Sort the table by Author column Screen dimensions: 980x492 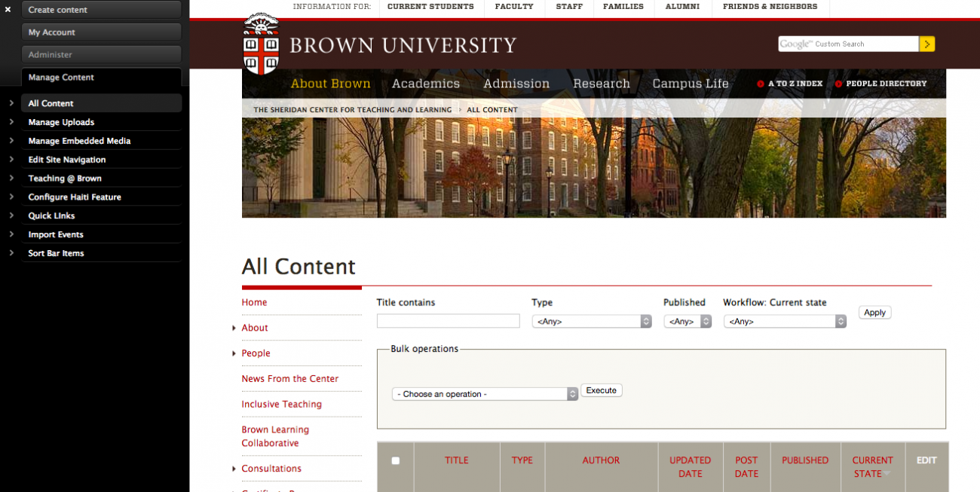tap(601, 460)
